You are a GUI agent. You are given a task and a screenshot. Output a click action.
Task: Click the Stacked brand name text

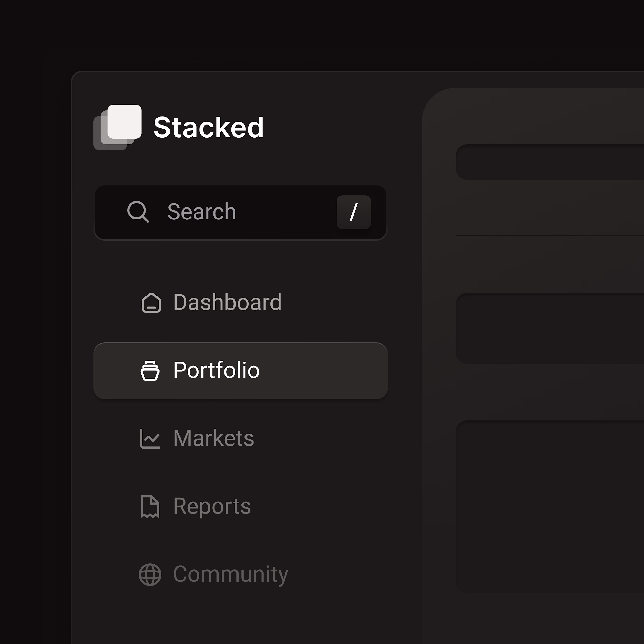pos(209,127)
